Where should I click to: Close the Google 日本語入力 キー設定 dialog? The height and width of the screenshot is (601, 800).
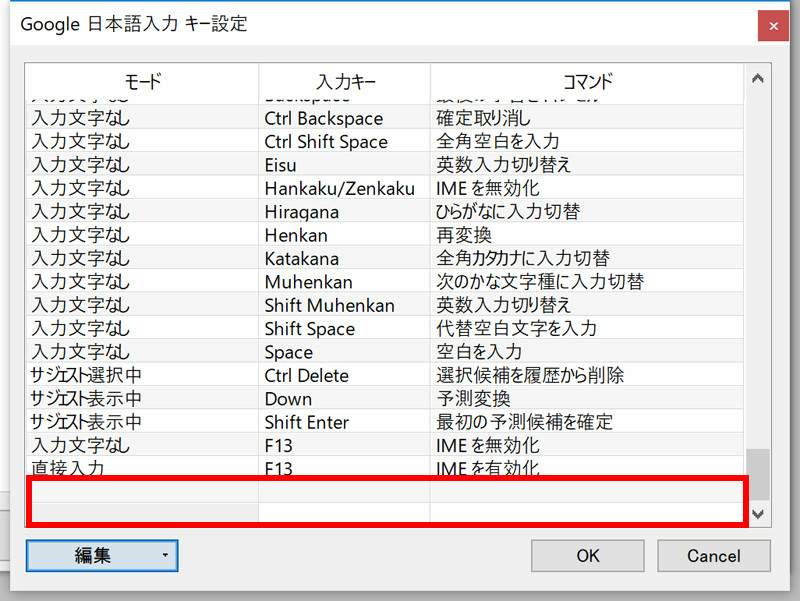(773, 26)
